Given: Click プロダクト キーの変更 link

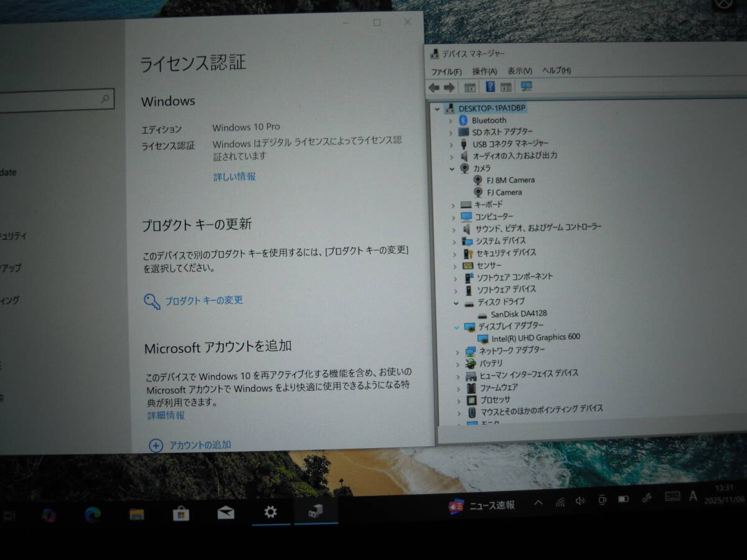Looking at the screenshot, I should (x=204, y=301).
